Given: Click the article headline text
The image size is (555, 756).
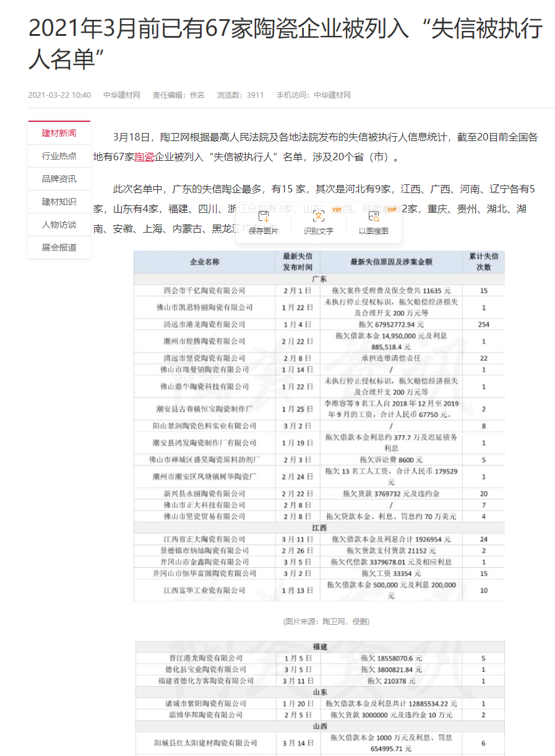Looking at the screenshot, I should [x=285, y=44].
